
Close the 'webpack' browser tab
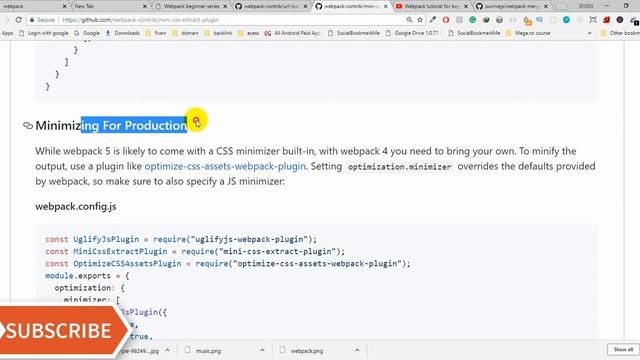tap(64, 6)
